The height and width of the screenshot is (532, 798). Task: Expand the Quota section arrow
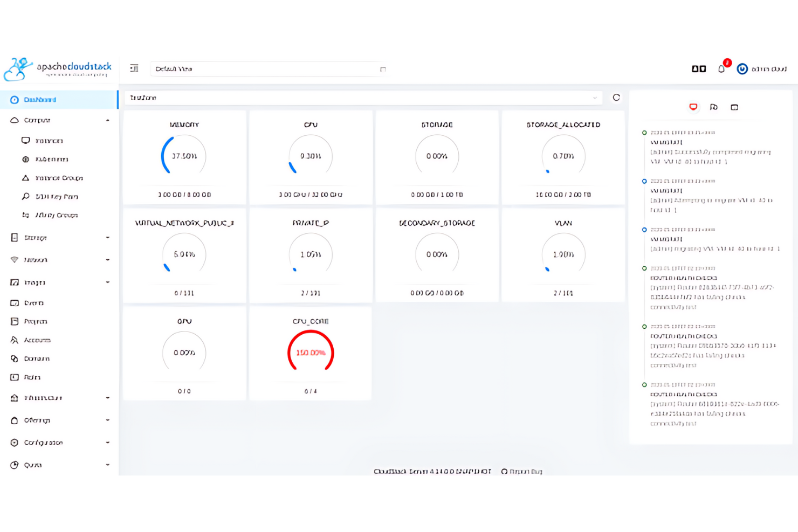click(x=108, y=465)
